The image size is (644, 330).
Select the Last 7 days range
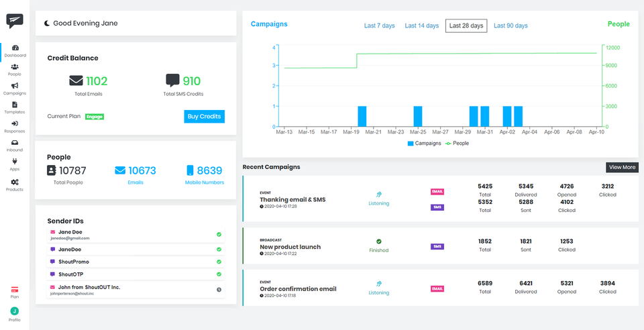(379, 25)
